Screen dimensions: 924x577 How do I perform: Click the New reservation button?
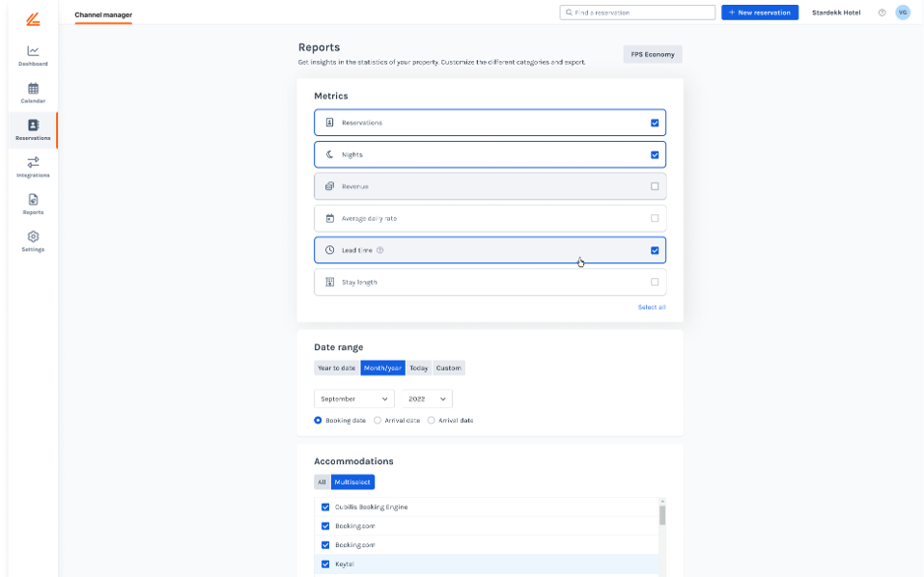[x=760, y=13]
